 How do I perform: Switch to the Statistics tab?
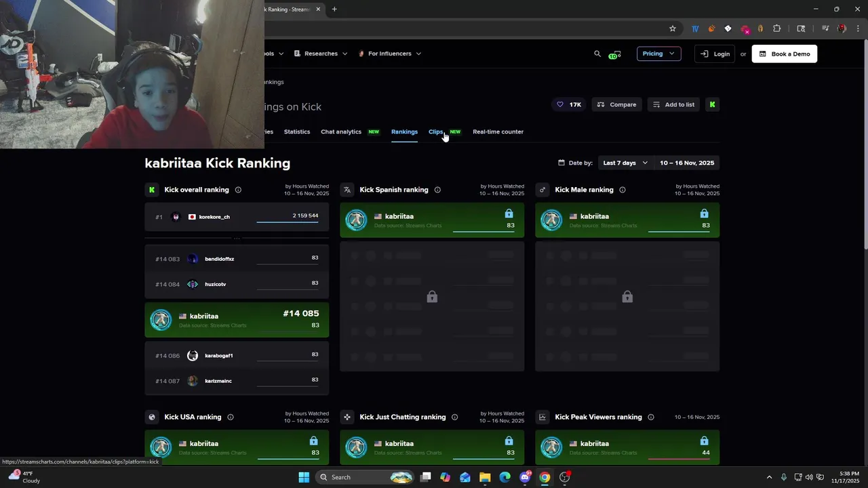click(297, 131)
